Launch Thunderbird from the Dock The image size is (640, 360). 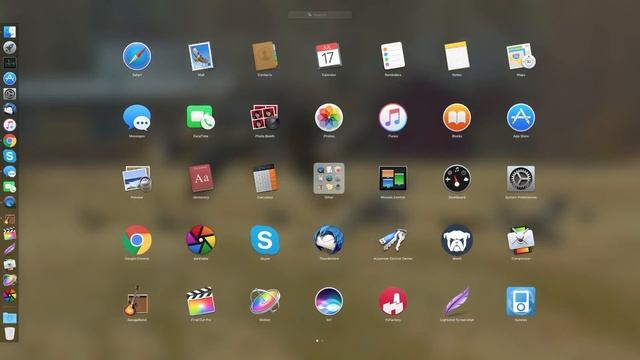pyautogui.click(x=9, y=109)
